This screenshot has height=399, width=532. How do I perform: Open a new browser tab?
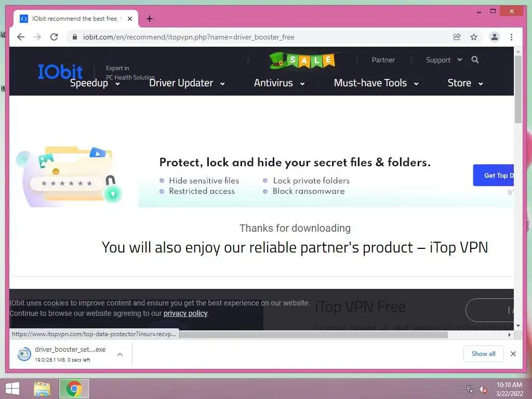[x=150, y=19]
